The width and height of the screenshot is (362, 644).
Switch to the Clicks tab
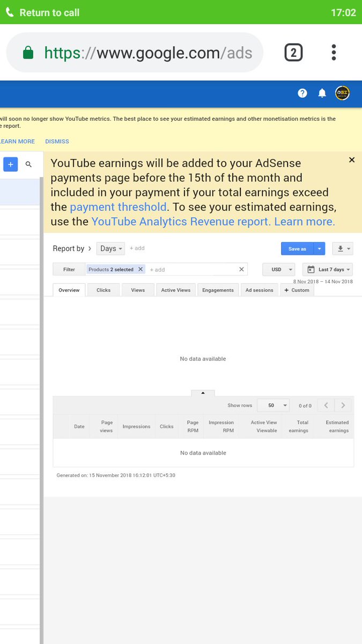point(104,290)
